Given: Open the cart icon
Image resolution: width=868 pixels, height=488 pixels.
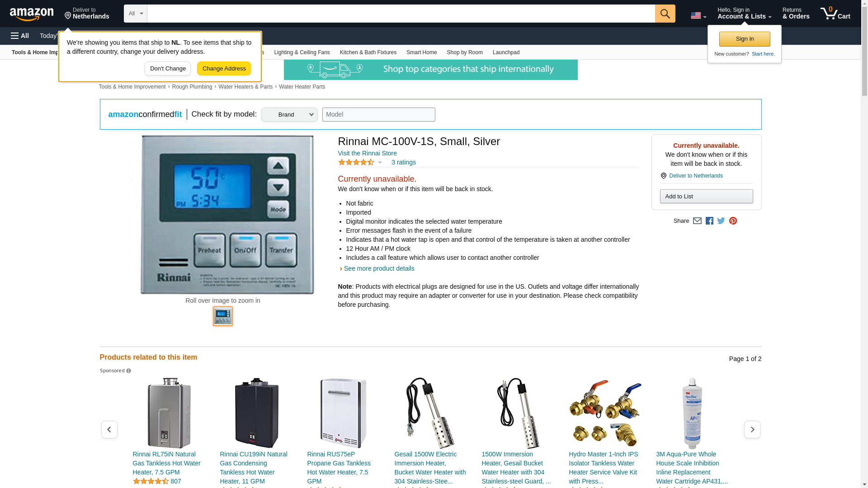Looking at the screenshot, I should [x=835, y=14].
